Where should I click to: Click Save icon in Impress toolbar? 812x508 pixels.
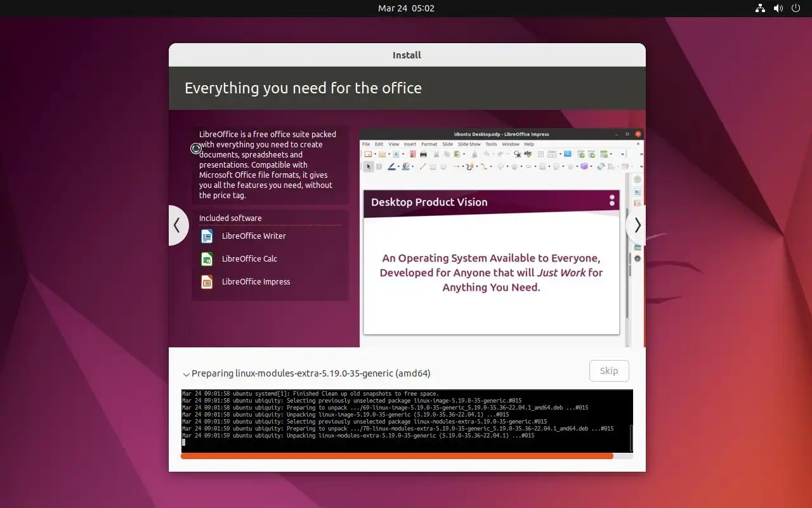[396, 154]
